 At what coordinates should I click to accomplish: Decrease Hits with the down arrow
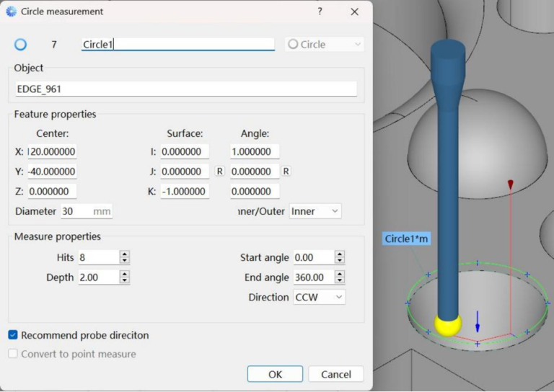click(124, 261)
